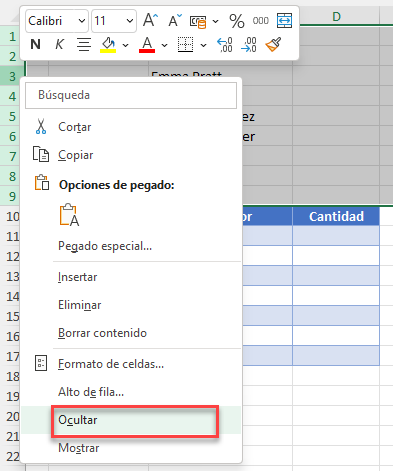Expand font color dropdown arrow
The image size is (393, 471).
point(164,45)
